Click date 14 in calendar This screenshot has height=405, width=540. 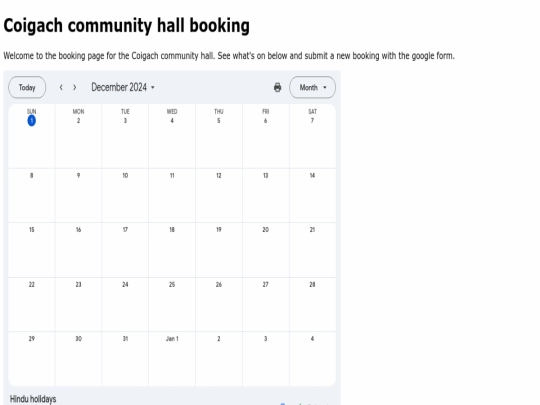312,175
